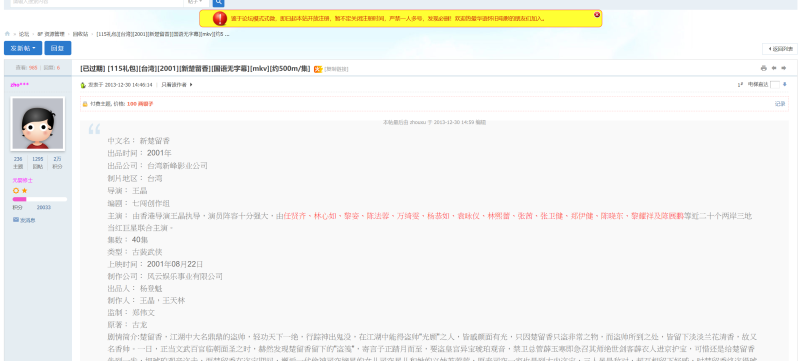Click the printer icon in thread header
800x361 pixels.
tap(763, 68)
